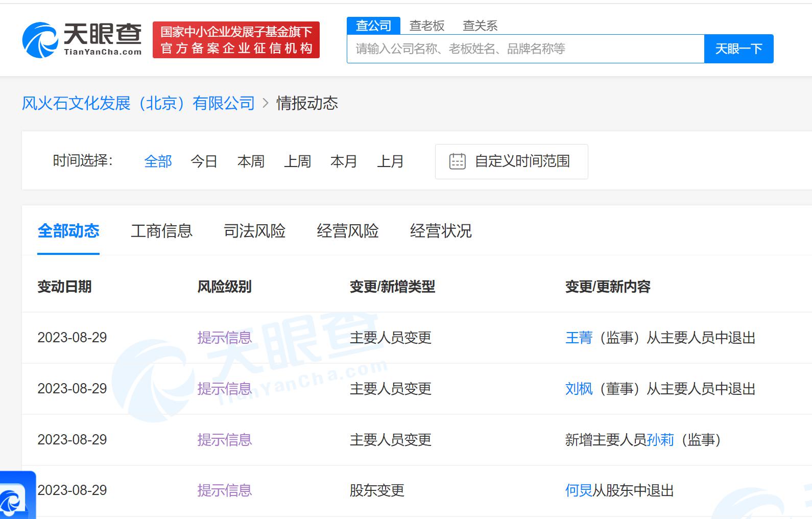Open the TianYanCha logo homepage
Image resolution: width=812 pixels, height=519 pixels.
(82, 40)
